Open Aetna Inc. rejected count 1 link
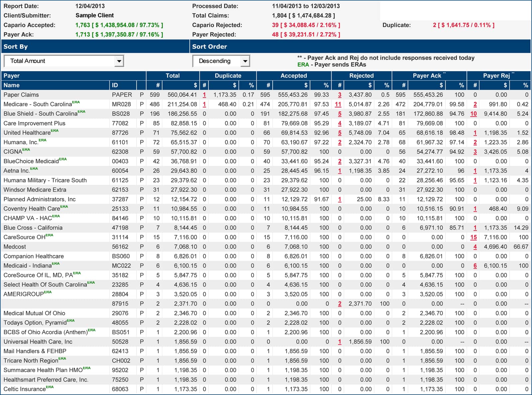This screenshot has height=395, width=532. pos(339,171)
